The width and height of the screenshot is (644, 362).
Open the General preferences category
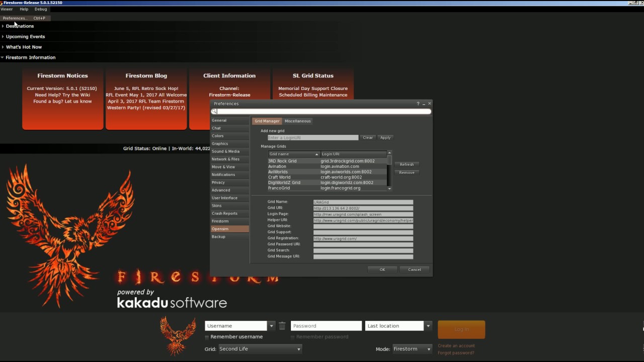pos(230,121)
